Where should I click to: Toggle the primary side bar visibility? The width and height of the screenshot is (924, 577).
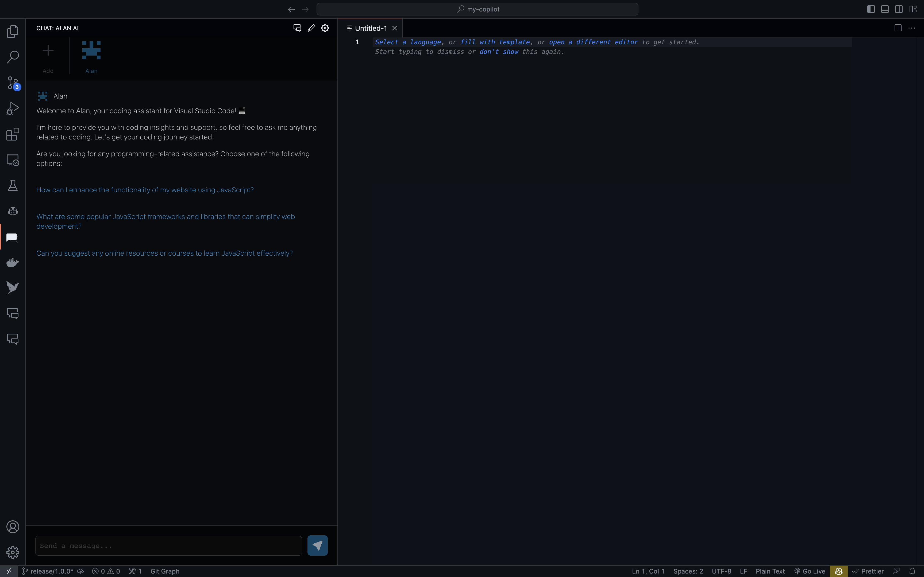[871, 9]
